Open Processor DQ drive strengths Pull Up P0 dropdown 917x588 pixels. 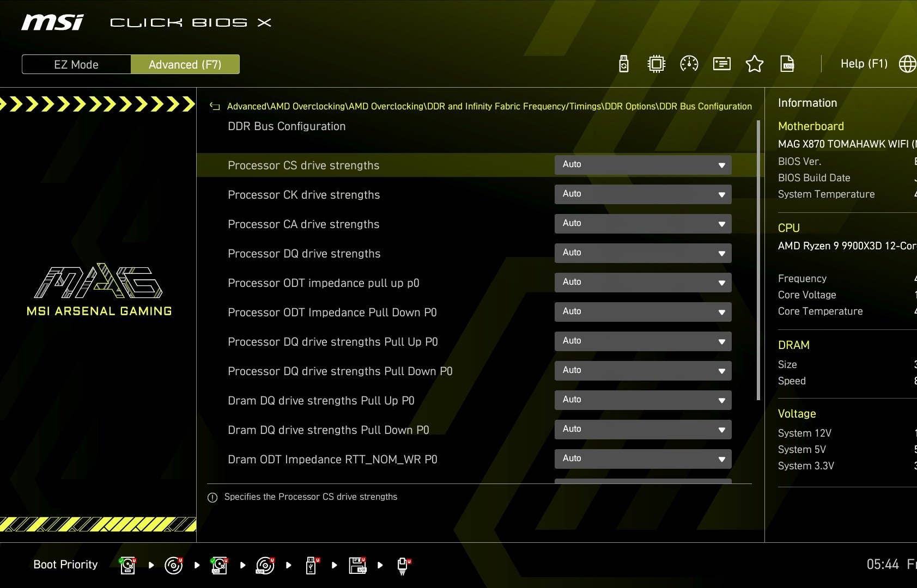[643, 341]
